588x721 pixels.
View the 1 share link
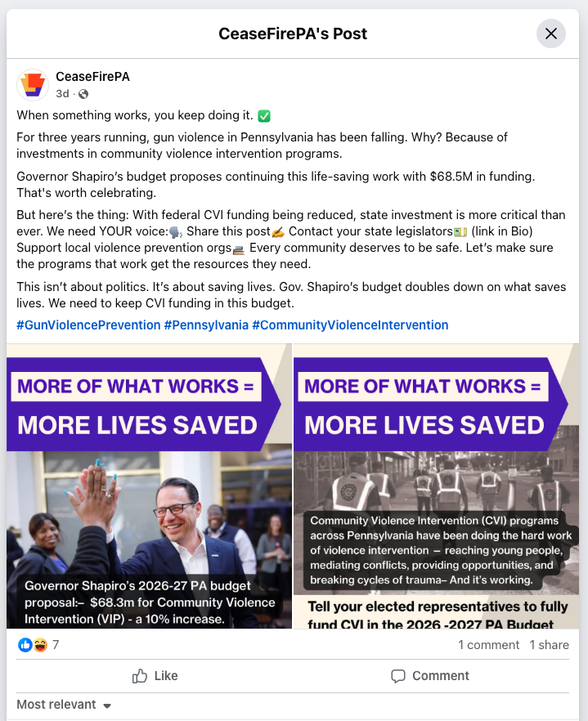[549, 645]
